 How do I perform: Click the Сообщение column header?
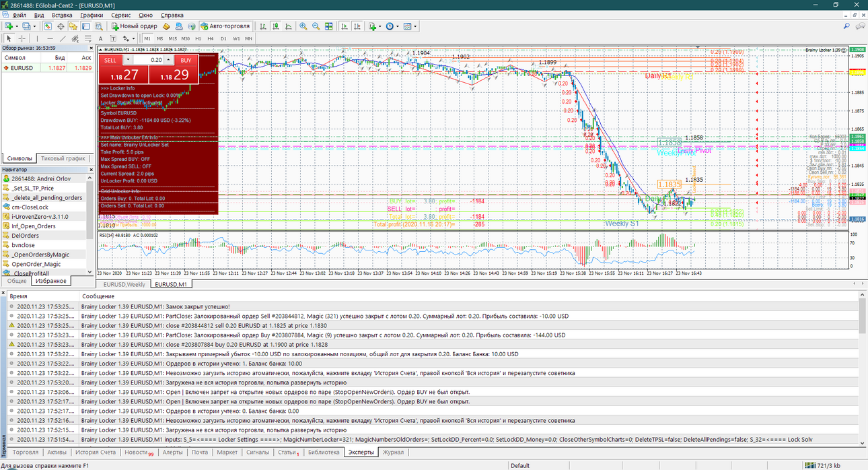(x=98, y=296)
